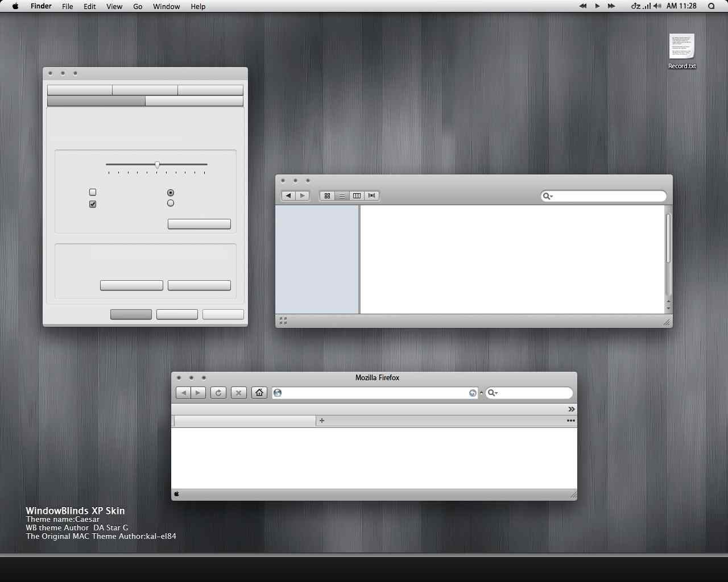
Task: Click the Firefox forward button
Action: pos(198,393)
